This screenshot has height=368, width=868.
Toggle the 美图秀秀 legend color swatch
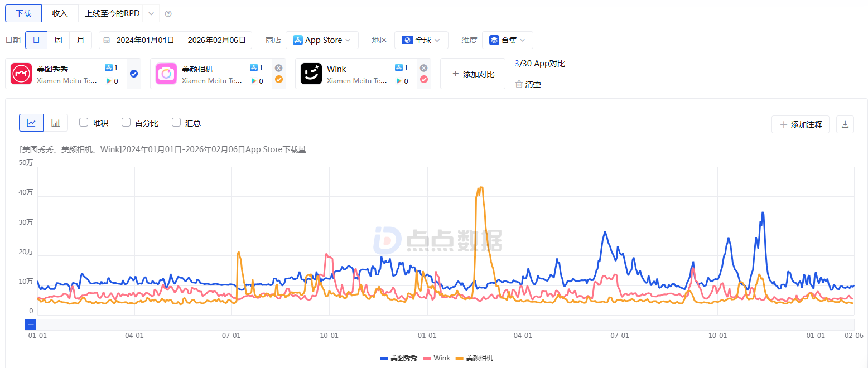coord(384,358)
